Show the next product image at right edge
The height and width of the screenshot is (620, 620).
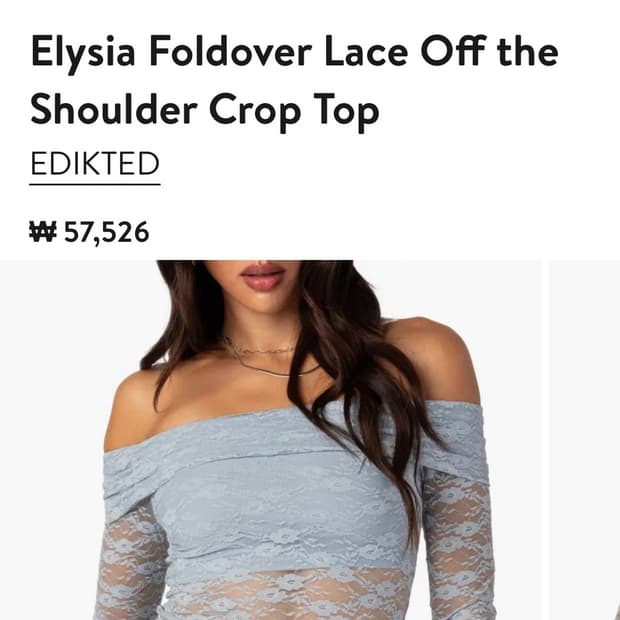584,440
